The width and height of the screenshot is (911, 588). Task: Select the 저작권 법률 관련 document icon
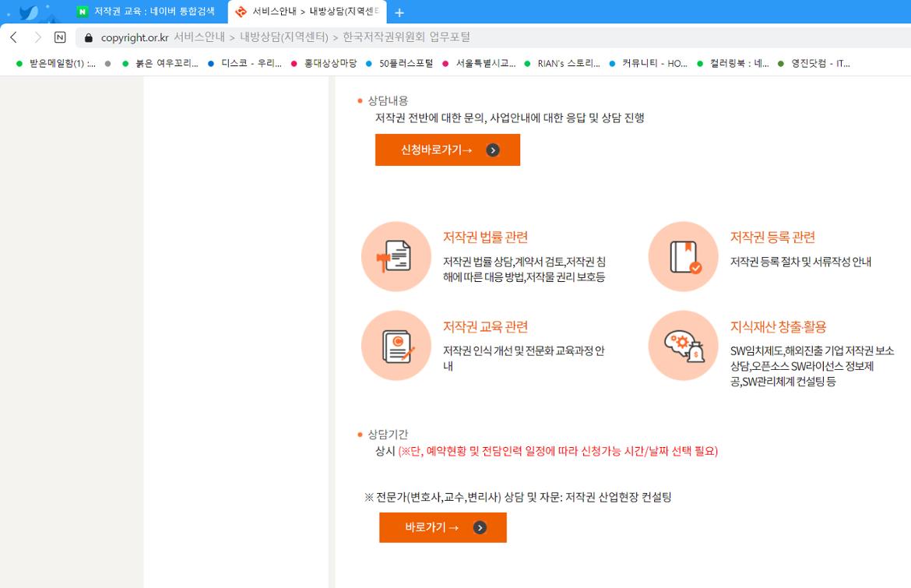pyautogui.click(x=396, y=256)
